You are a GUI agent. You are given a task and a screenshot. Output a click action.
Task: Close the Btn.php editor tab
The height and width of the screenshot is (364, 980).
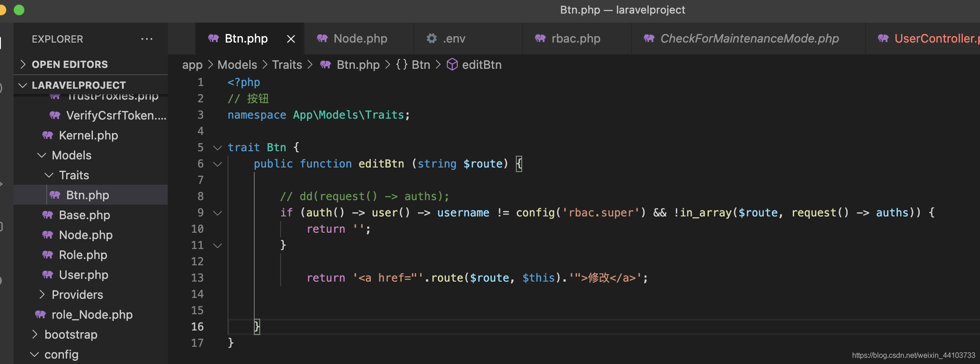point(291,39)
